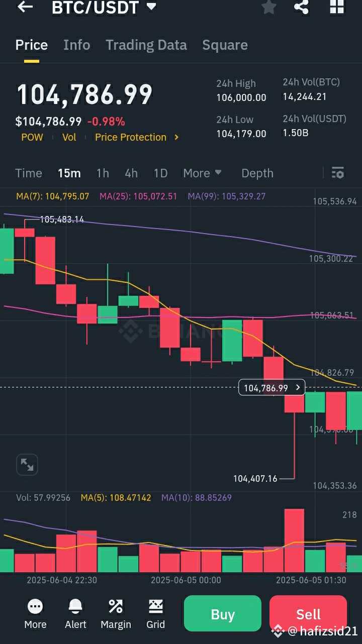
Task: Tap the MA(99) indicator value
Action: [x=227, y=196]
